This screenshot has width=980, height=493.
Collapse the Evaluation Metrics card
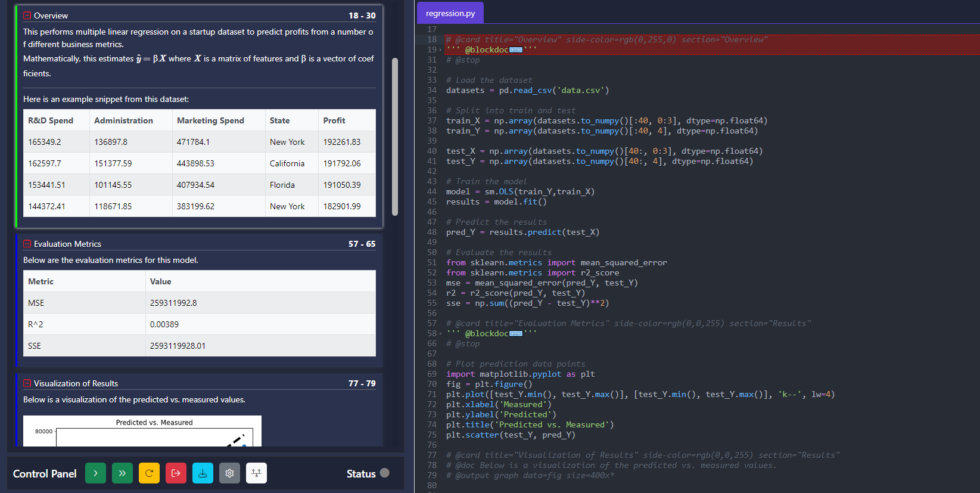point(27,244)
